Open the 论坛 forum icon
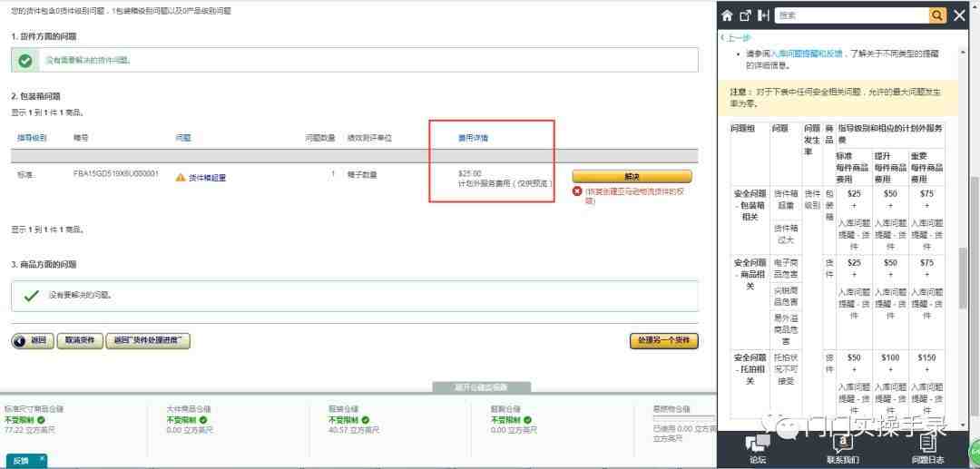Image resolution: width=980 pixels, height=469 pixels. tap(758, 449)
